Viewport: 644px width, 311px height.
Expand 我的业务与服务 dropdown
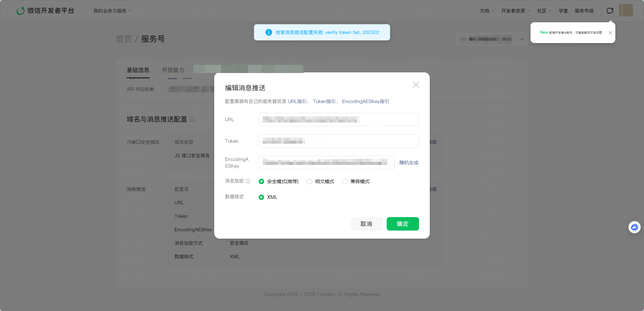click(112, 11)
